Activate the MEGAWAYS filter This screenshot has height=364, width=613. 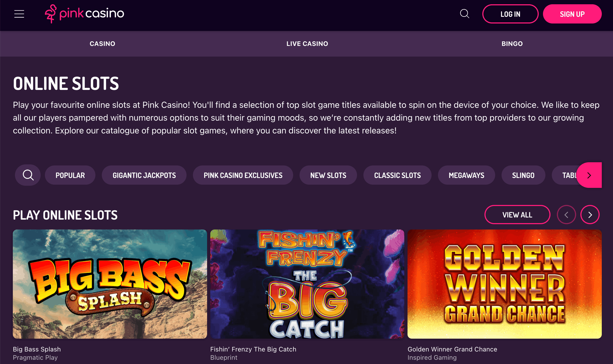[x=466, y=175]
